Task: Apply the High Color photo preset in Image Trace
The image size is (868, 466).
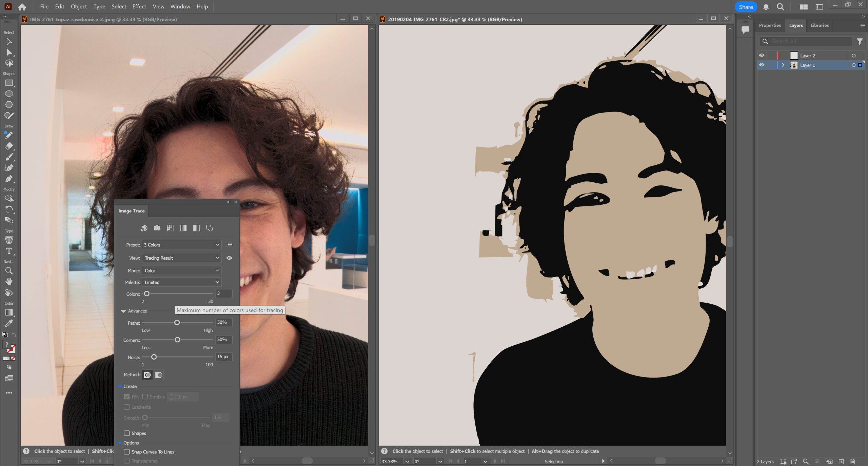Action: click(x=157, y=228)
